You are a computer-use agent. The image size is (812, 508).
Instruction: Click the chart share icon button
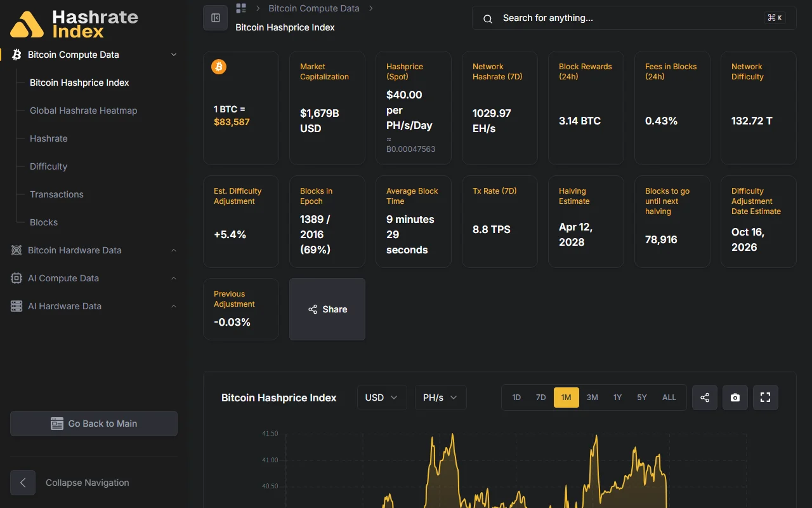[705, 398]
